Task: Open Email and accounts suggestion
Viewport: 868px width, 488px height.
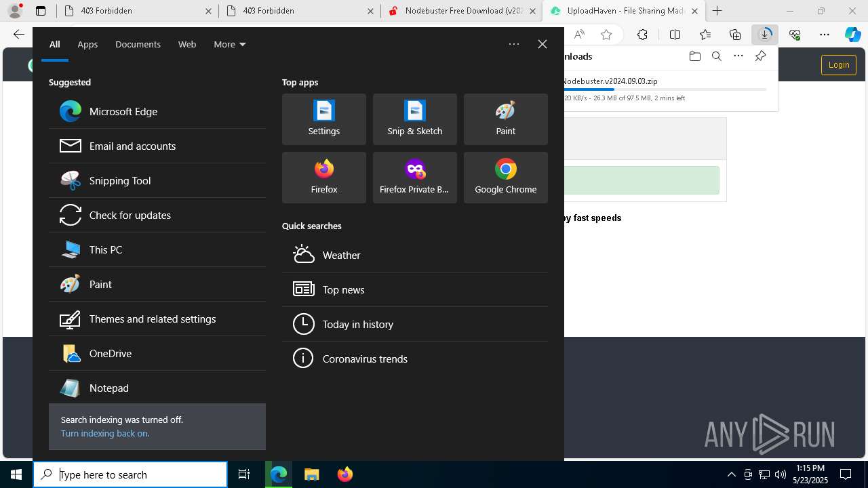Action: [157, 146]
